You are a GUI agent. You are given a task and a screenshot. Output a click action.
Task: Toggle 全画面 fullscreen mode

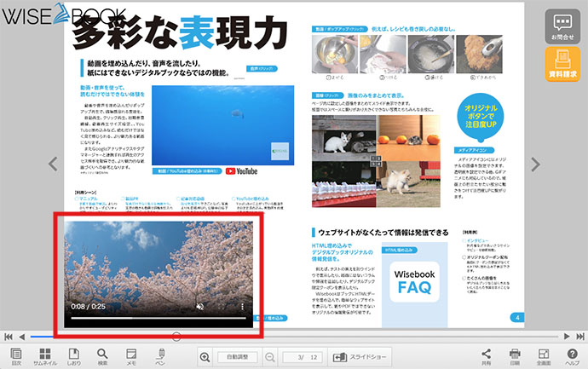tap(544, 356)
